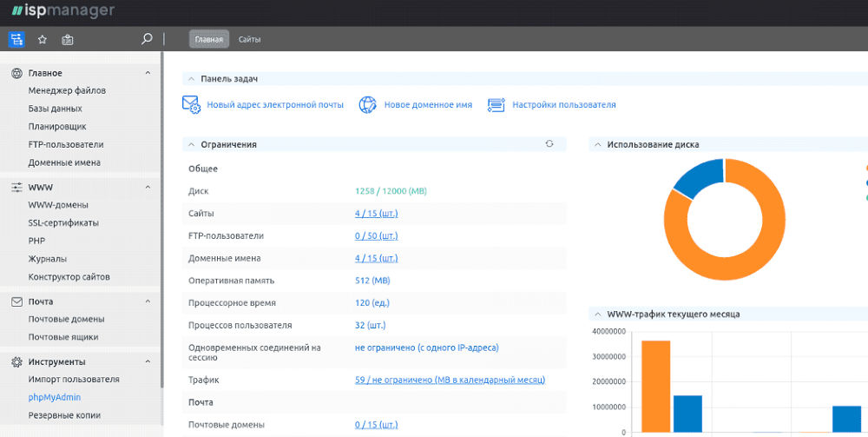Open Планировщик in sidebar
This screenshot has height=437, width=868.
(x=57, y=126)
